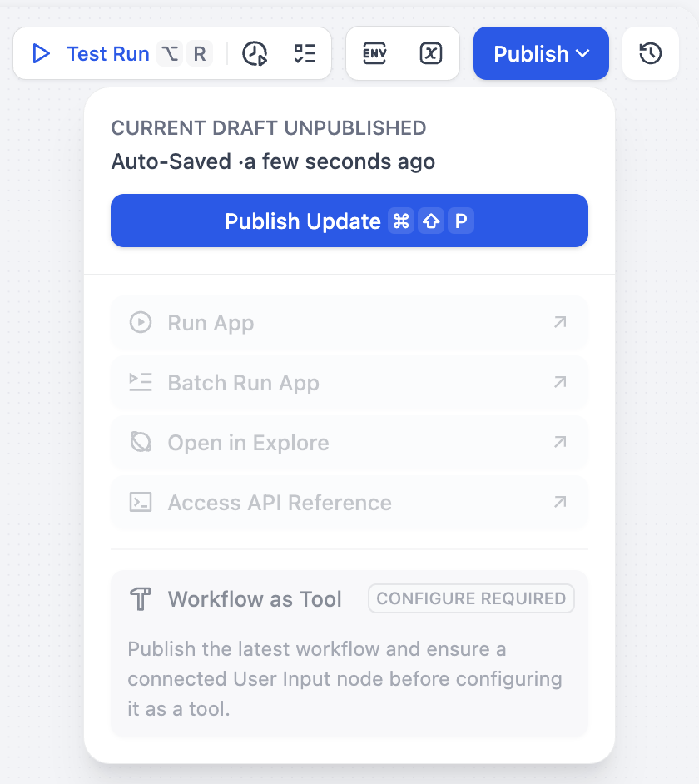This screenshot has width=699, height=784.
Task: Select the Batch Run App menu entry
Action: tap(349, 383)
